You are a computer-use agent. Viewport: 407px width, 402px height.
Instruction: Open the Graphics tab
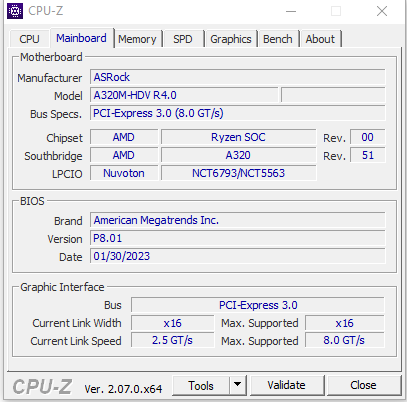tap(231, 39)
